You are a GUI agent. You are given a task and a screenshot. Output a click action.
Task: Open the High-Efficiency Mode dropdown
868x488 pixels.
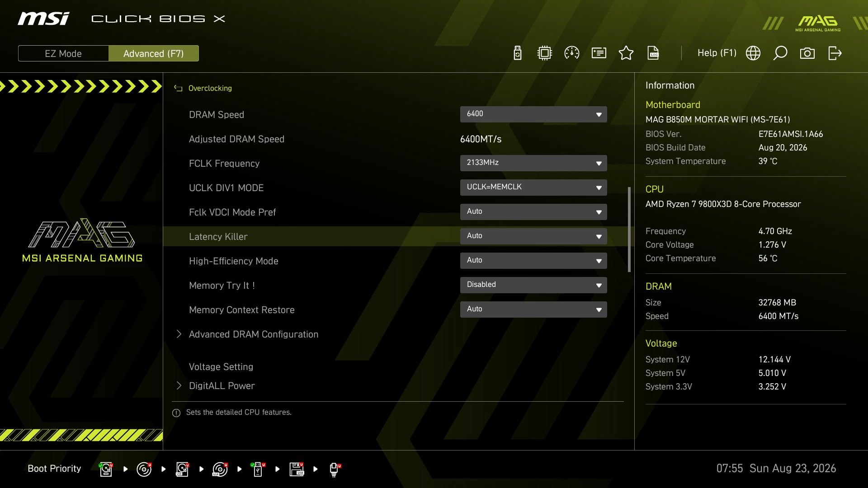tap(533, 261)
